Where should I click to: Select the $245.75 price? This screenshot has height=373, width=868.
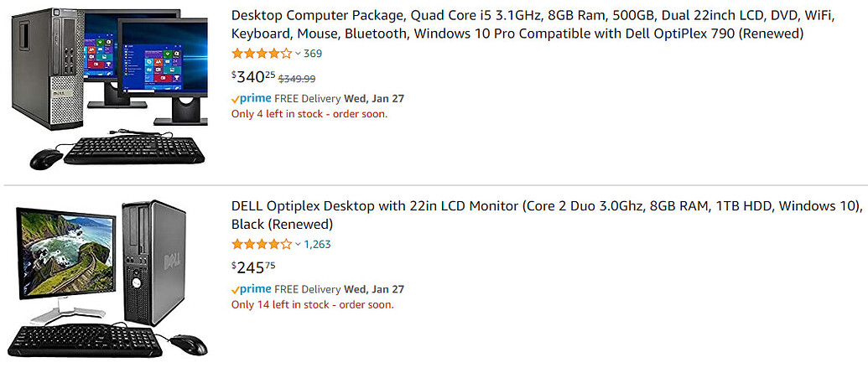(253, 268)
